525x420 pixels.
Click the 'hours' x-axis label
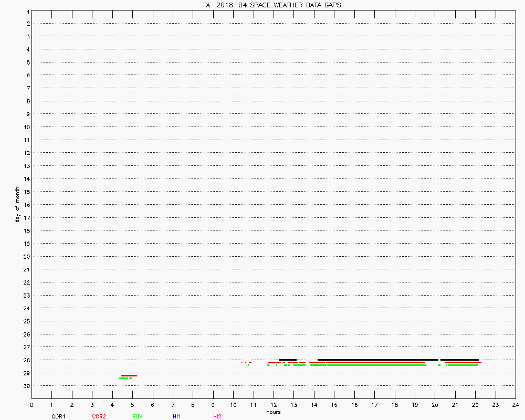point(273,412)
